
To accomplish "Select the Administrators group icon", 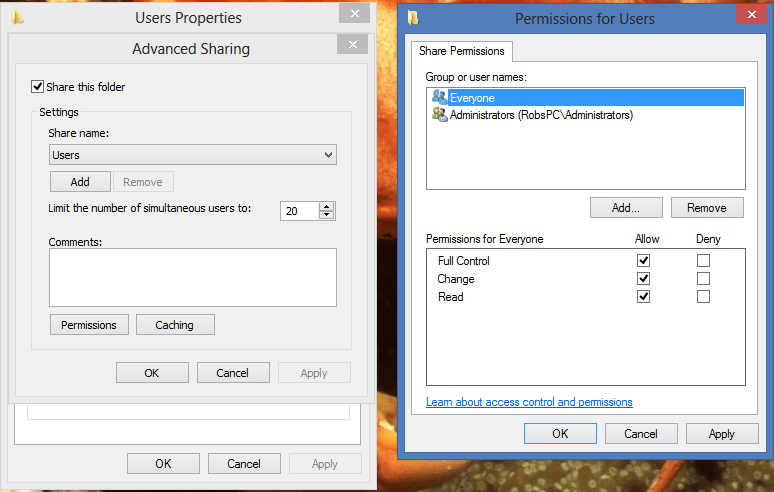I will point(439,114).
